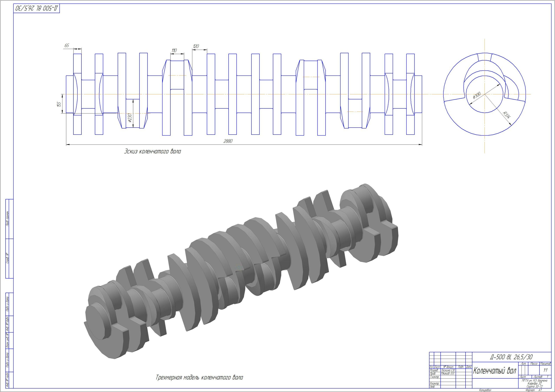Click the 65 width dimension value
The width and height of the screenshot is (555, 392).
(x=67, y=46)
